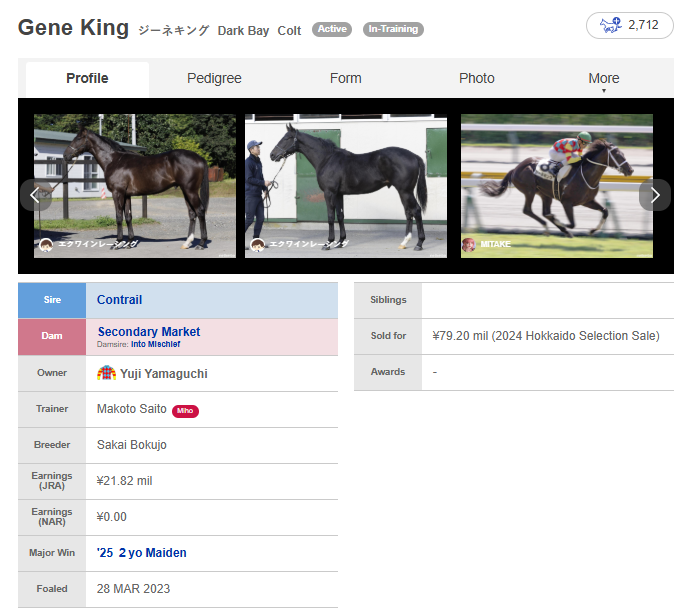The image size is (681, 612).
Task: Click the follow horse icon showing 2,712
Action: [x=629, y=26]
